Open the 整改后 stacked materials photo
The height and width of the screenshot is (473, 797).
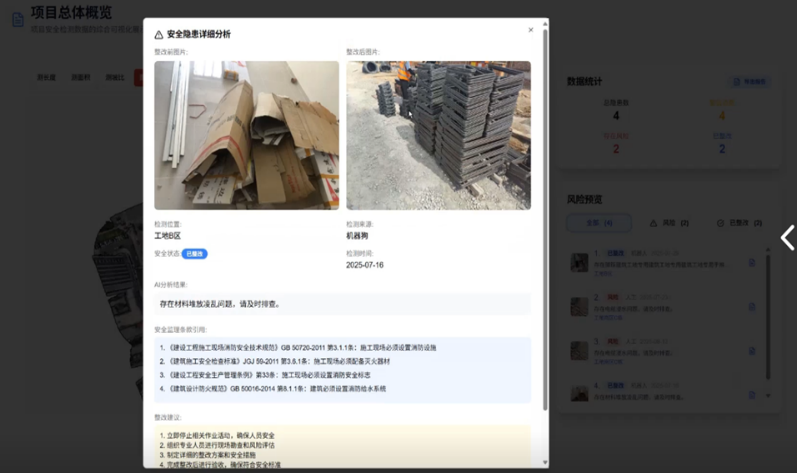438,135
